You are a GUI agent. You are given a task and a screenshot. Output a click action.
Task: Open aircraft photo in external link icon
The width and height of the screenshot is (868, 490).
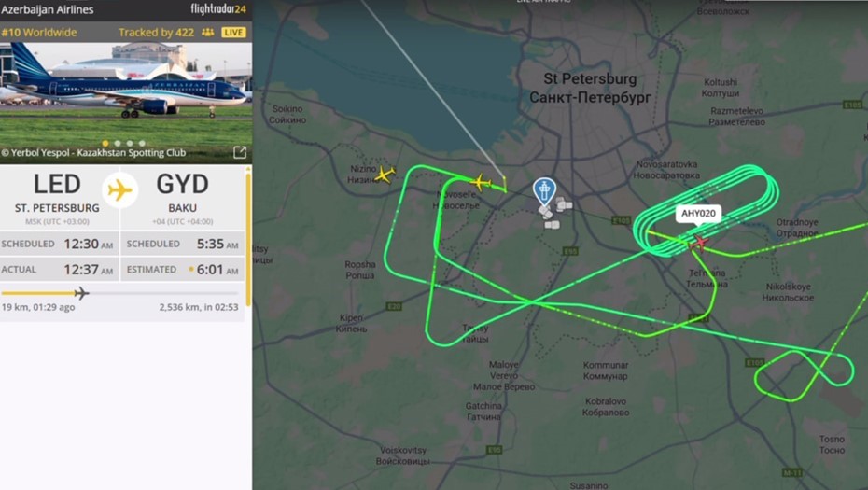pyautogui.click(x=240, y=152)
